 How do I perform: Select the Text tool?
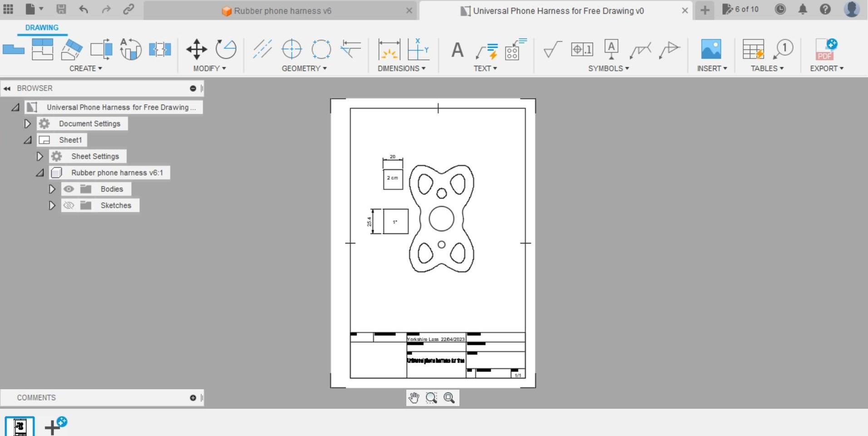(x=458, y=49)
